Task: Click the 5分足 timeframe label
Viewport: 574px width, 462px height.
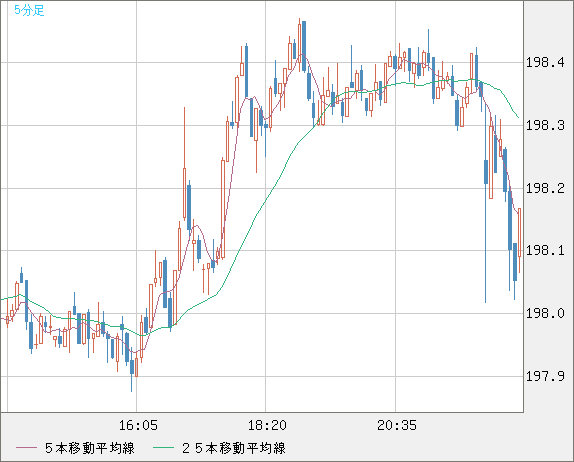Action: pyautogui.click(x=29, y=10)
